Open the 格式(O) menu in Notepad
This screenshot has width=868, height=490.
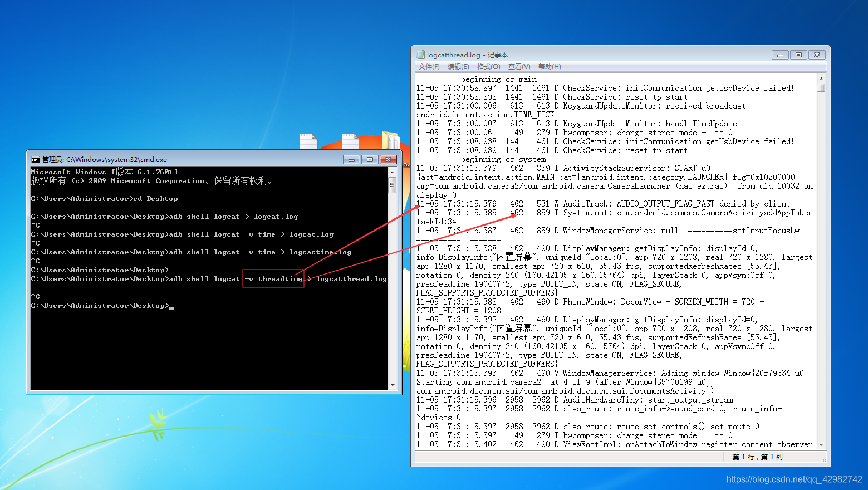tap(488, 66)
